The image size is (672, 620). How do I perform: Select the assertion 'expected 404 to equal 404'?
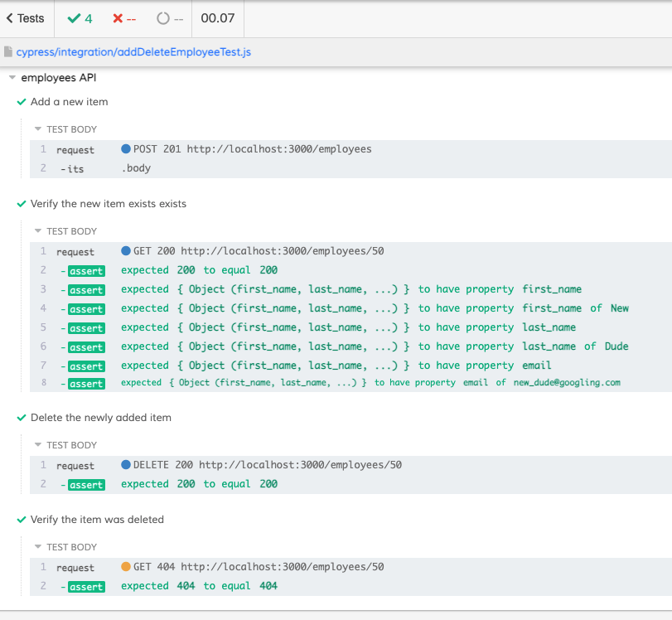click(351, 586)
